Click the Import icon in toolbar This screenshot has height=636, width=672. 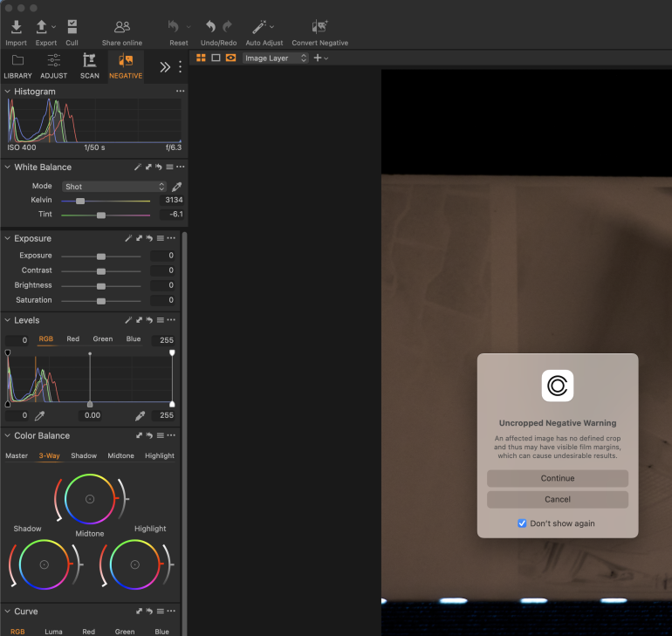pyautogui.click(x=17, y=27)
